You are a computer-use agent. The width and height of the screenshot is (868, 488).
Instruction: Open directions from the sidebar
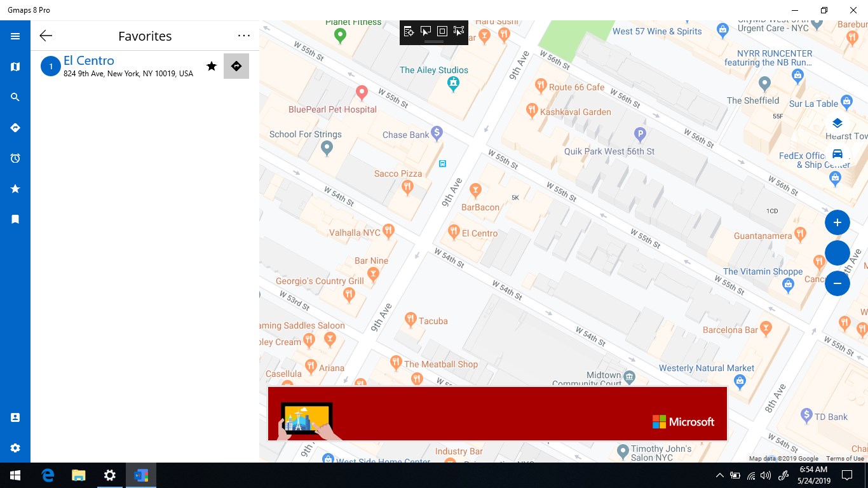click(x=15, y=128)
